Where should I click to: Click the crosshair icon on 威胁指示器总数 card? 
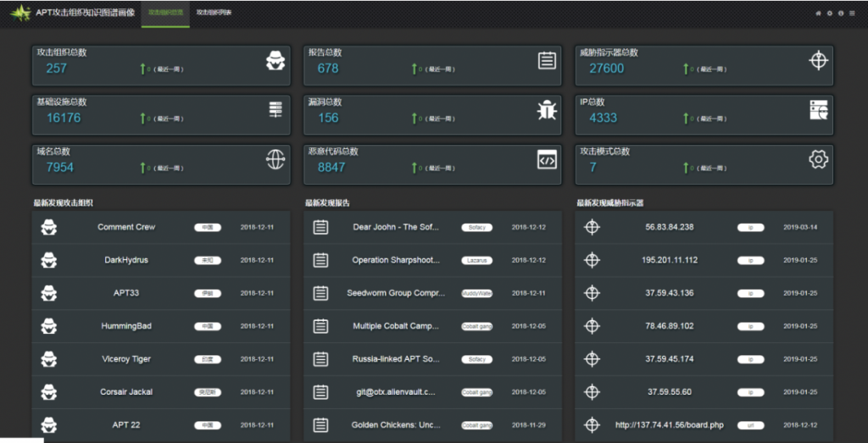point(818,60)
